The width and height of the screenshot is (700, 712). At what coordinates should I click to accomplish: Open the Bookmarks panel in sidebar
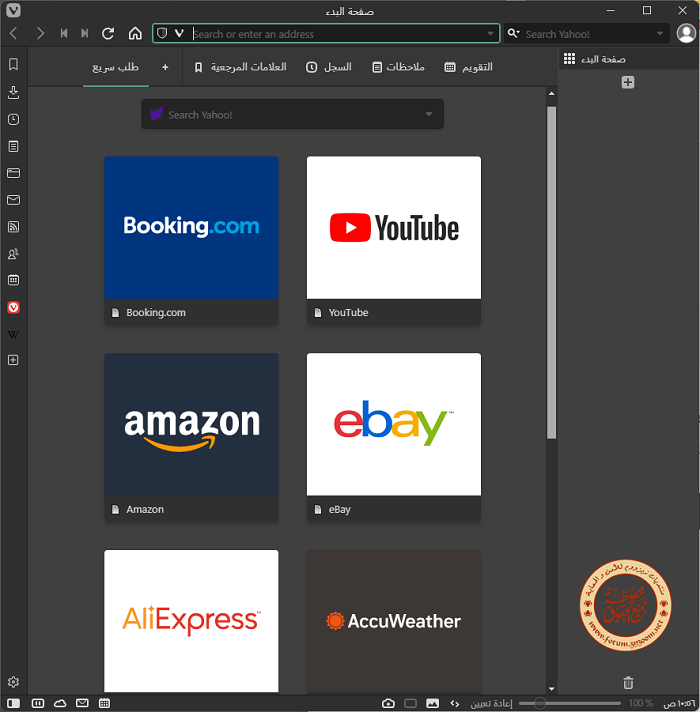click(x=14, y=64)
